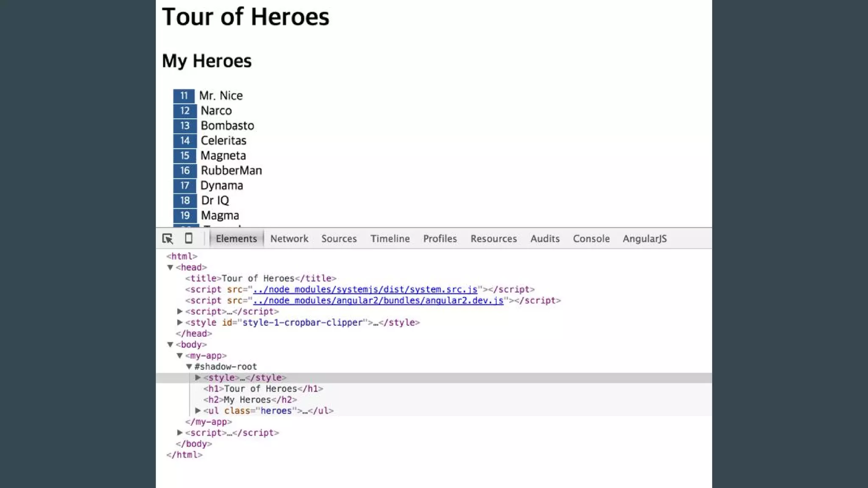
Task: Click the inspect element cursor icon
Action: coord(167,238)
